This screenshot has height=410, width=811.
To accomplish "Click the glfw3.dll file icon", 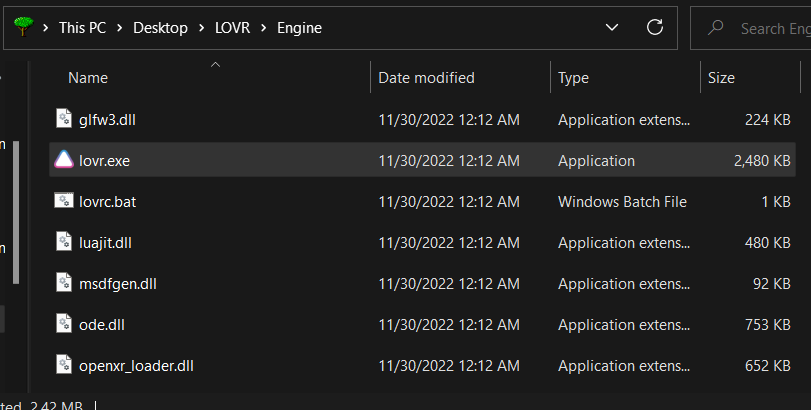I will (64, 119).
